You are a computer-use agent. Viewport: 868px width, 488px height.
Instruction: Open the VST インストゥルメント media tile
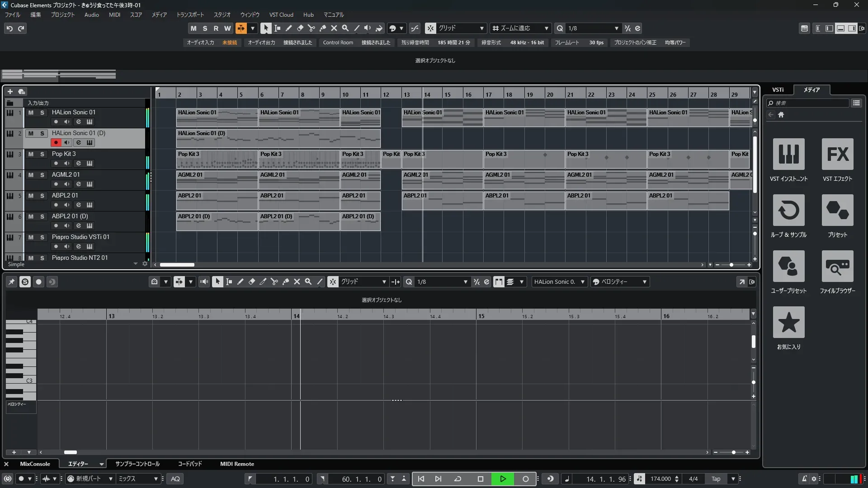[x=788, y=154]
